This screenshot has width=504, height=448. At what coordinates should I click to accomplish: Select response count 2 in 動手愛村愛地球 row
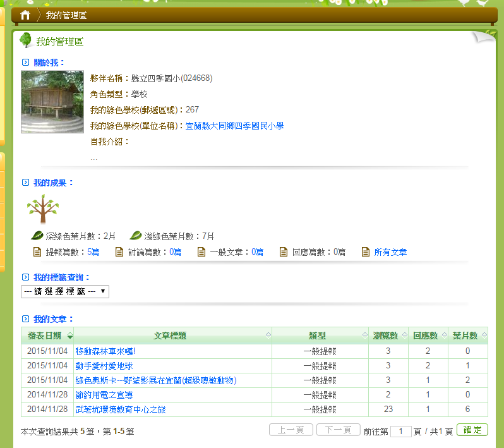(x=428, y=366)
